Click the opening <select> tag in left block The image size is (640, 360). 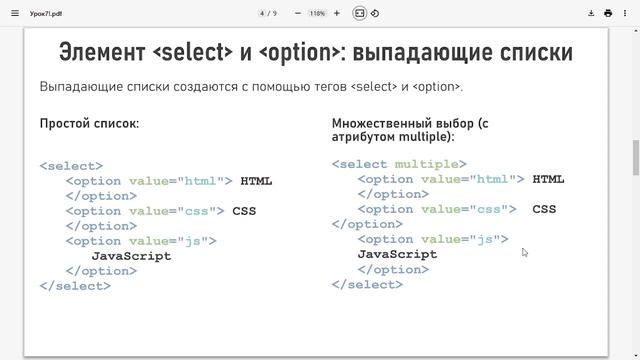coord(71,166)
